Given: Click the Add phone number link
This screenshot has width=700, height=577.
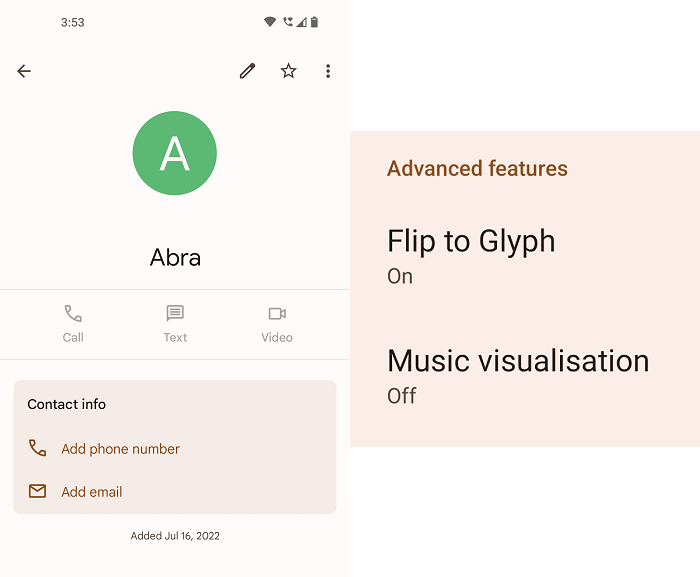Looking at the screenshot, I should point(120,449).
